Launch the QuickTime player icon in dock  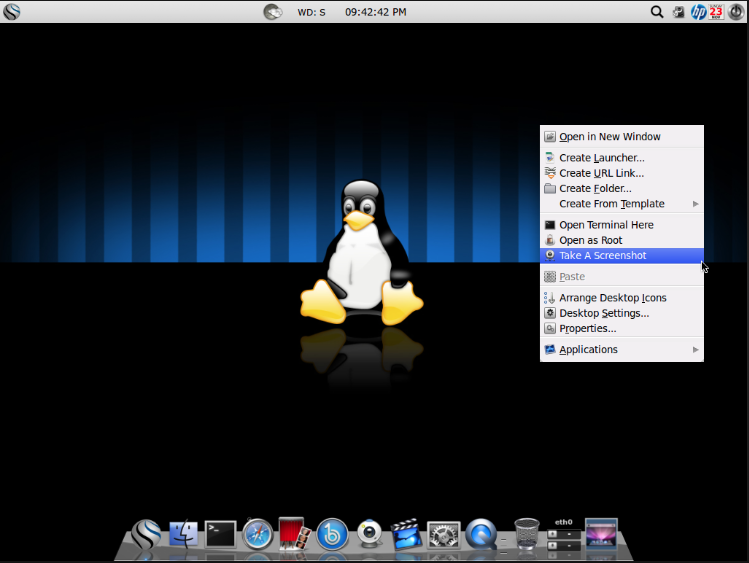(x=481, y=534)
